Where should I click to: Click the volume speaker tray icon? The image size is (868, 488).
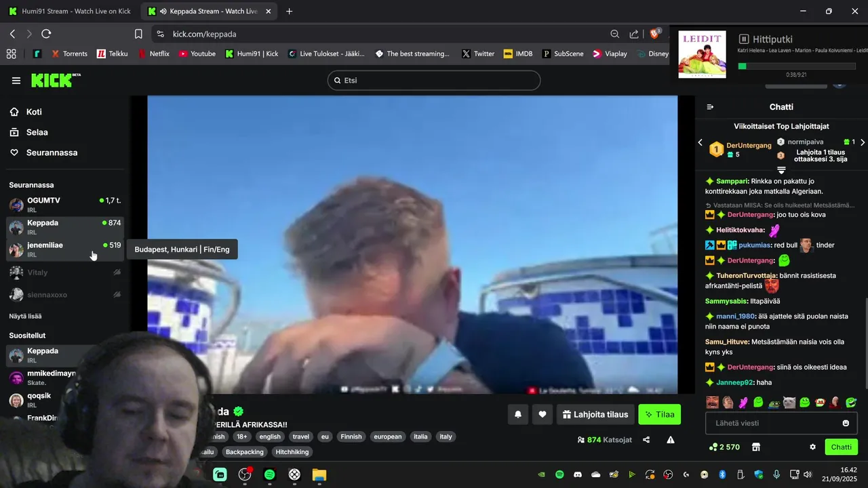(x=807, y=474)
